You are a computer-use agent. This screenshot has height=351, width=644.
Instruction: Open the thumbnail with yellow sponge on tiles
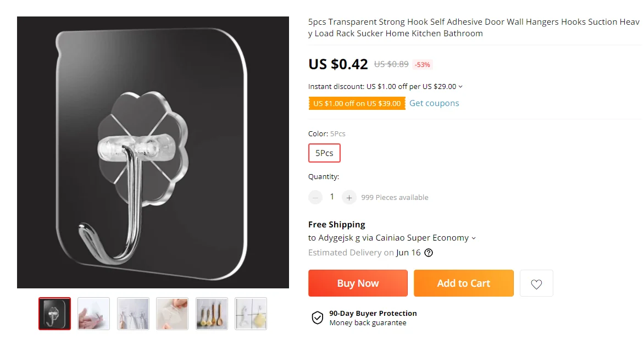(x=251, y=314)
